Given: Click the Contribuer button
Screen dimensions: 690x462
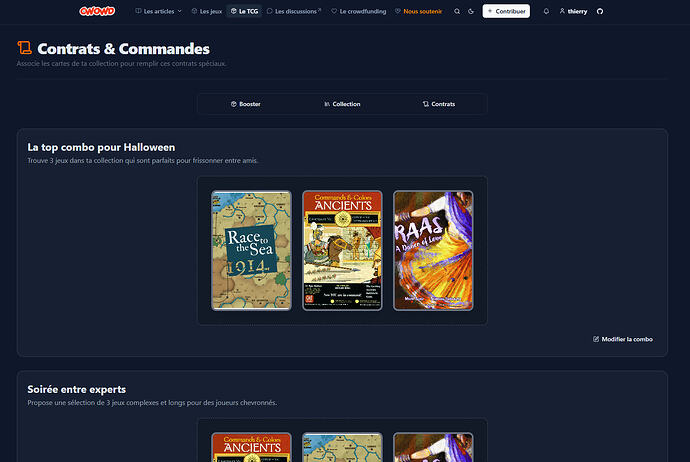Looking at the screenshot, I should pyautogui.click(x=506, y=11).
